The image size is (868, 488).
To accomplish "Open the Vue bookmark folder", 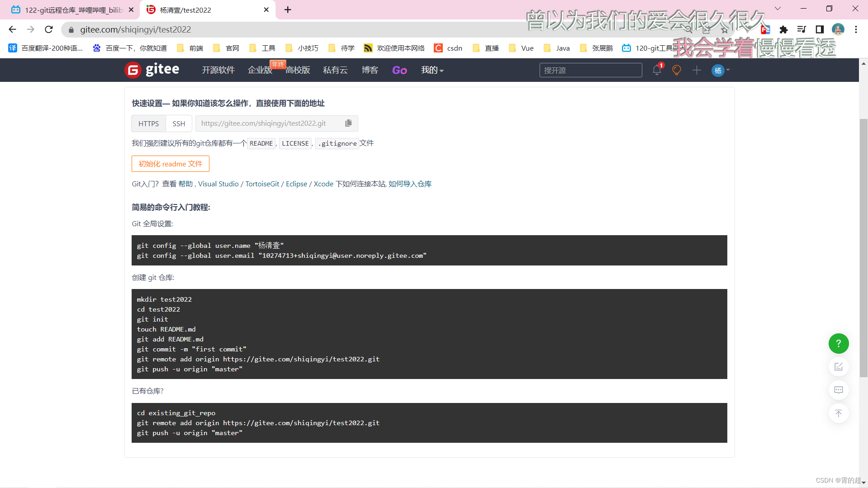I will (521, 48).
